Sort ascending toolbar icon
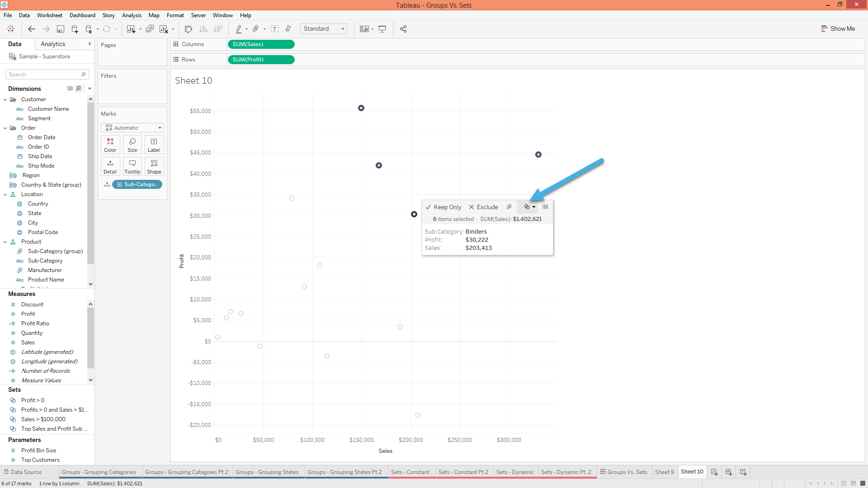This screenshot has width=868, height=488. [203, 29]
